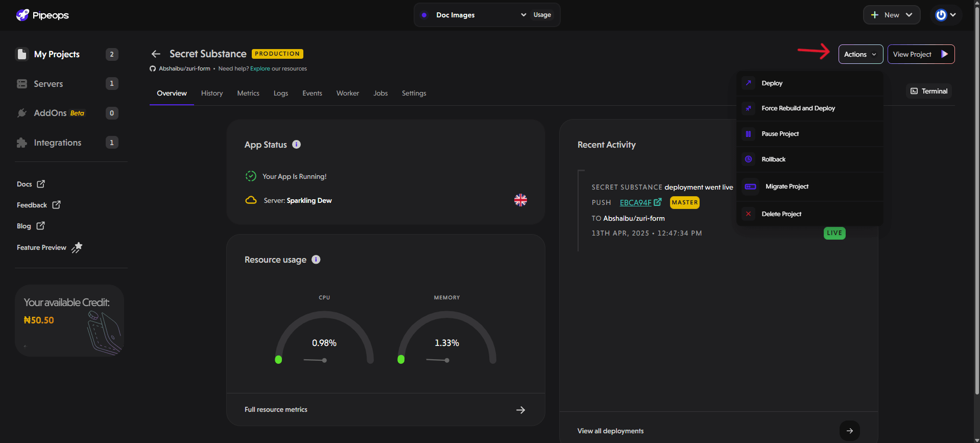Switch to the Metrics tab
The image size is (980, 443).
[248, 93]
